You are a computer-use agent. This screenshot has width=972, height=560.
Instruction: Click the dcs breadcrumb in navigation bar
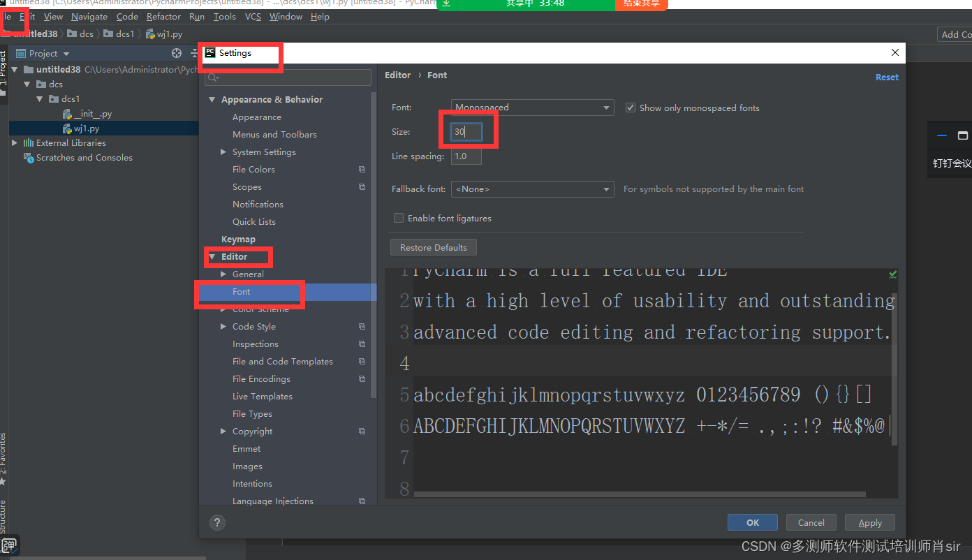click(80, 34)
